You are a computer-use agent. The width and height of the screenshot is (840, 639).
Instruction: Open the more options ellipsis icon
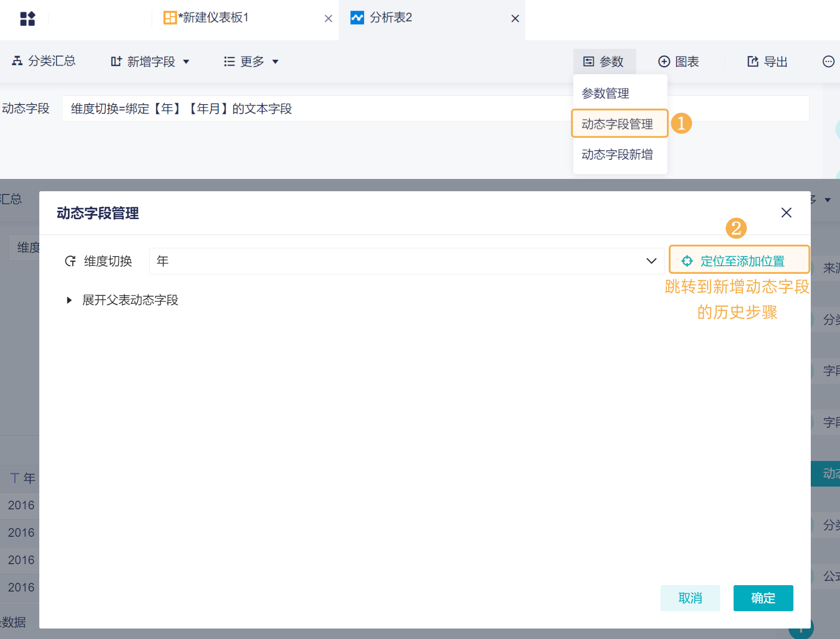(x=829, y=62)
